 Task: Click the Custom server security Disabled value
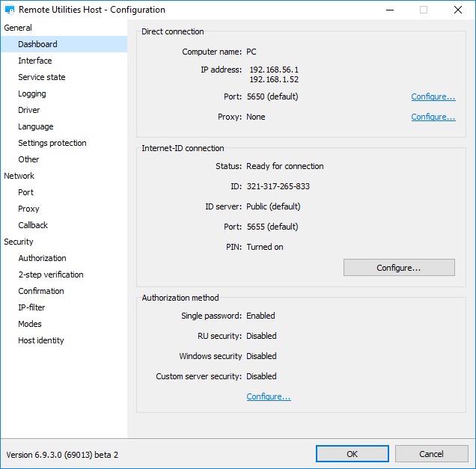[x=261, y=376]
